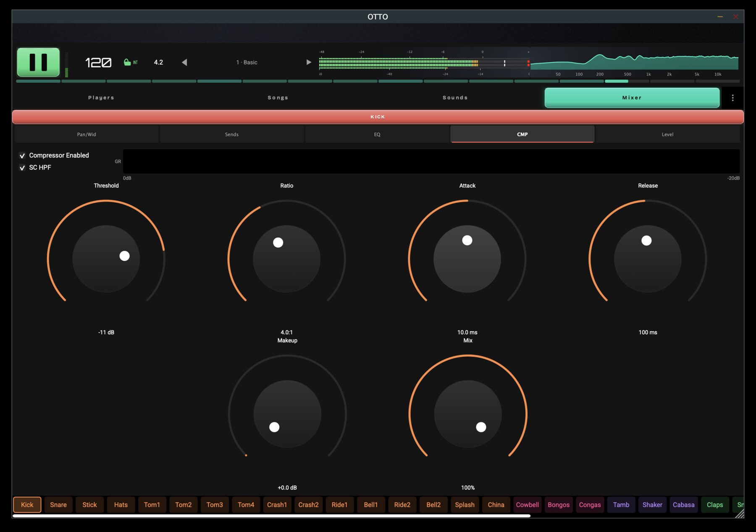
Task: Switch to the Sounds tab
Action: point(455,97)
